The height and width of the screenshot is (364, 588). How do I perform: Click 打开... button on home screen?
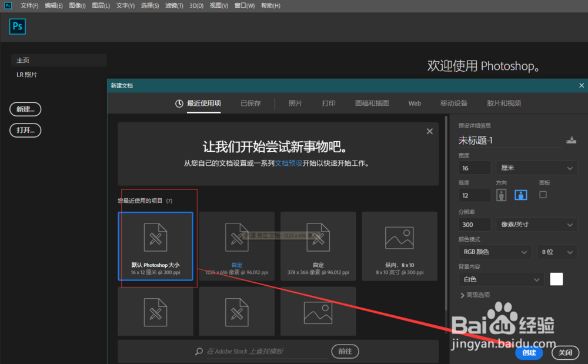point(25,130)
